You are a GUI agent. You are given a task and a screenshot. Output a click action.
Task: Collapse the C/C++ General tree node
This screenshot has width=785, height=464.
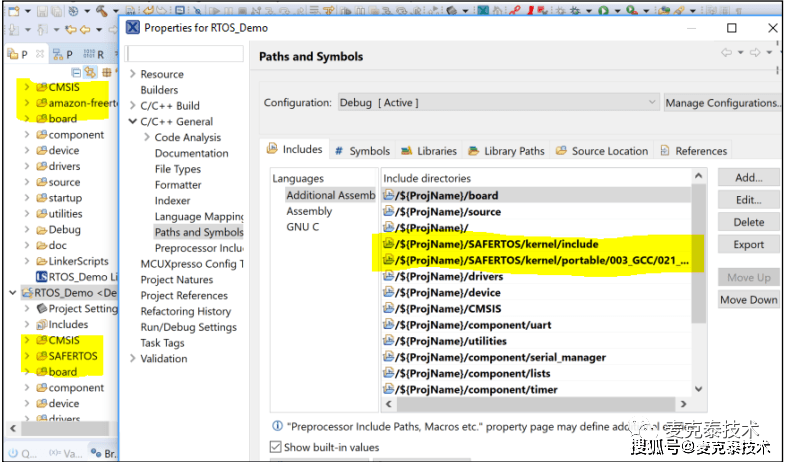132,122
